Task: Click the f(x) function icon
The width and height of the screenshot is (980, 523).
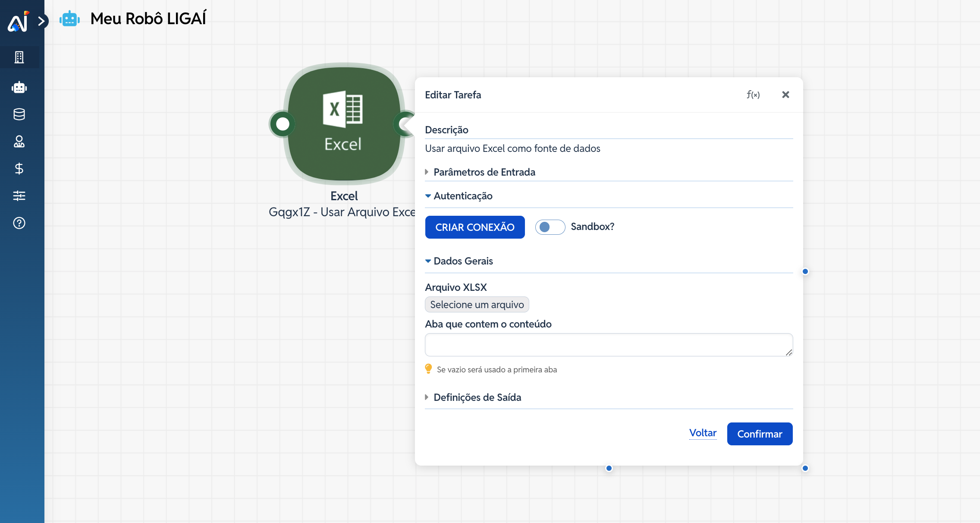Action: (x=753, y=95)
